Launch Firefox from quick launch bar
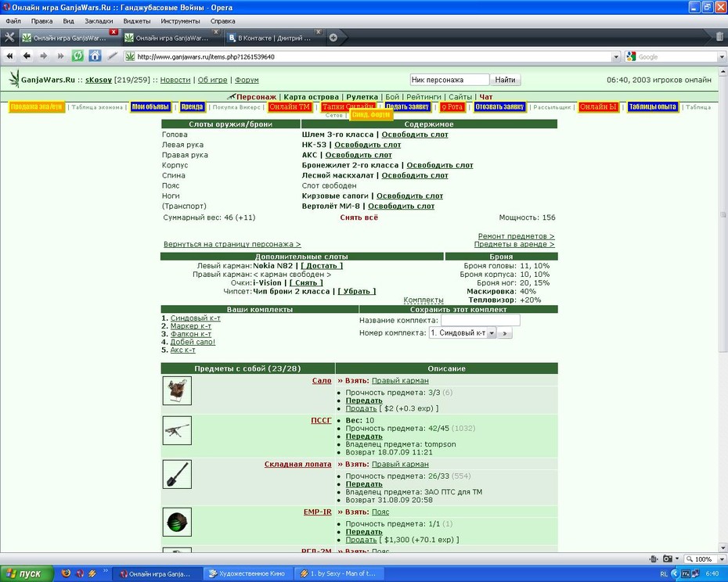The image size is (728, 582). (x=66, y=573)
